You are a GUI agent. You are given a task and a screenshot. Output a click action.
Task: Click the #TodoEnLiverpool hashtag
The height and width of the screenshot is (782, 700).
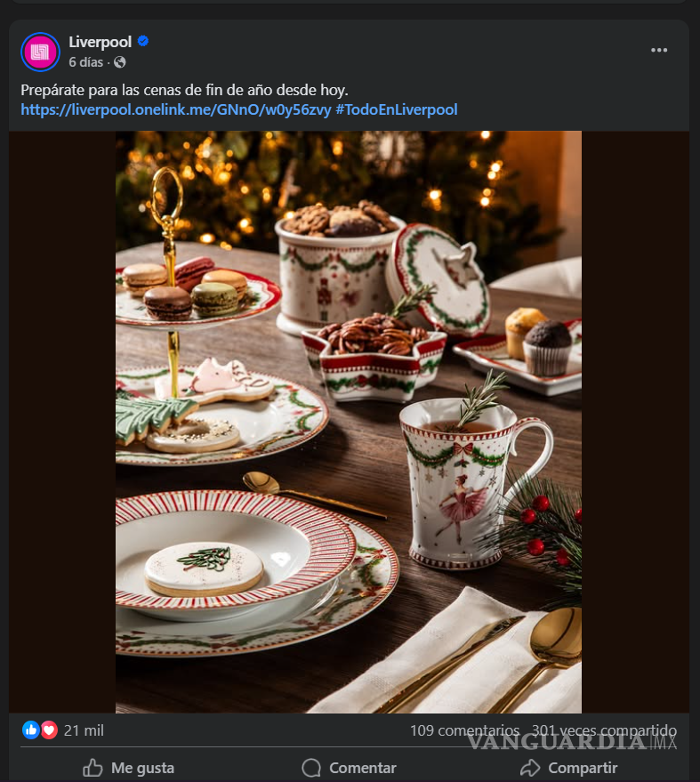(x=397, y=110)
